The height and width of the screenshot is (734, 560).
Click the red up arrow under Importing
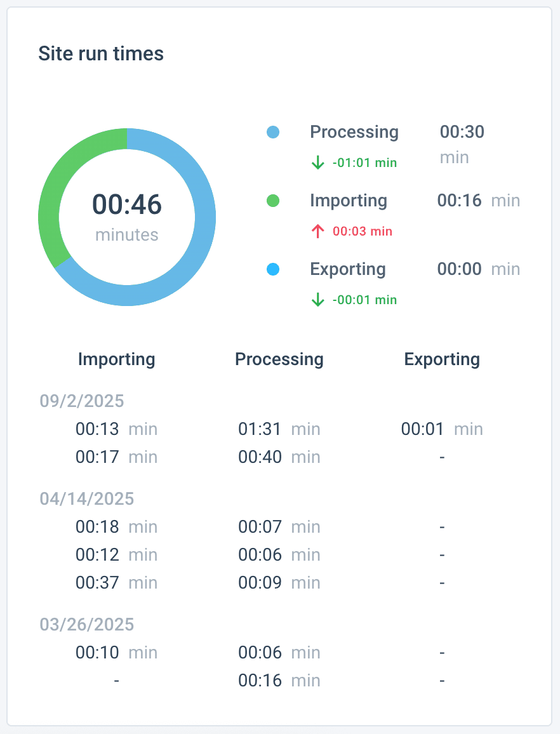coord(318,232)
